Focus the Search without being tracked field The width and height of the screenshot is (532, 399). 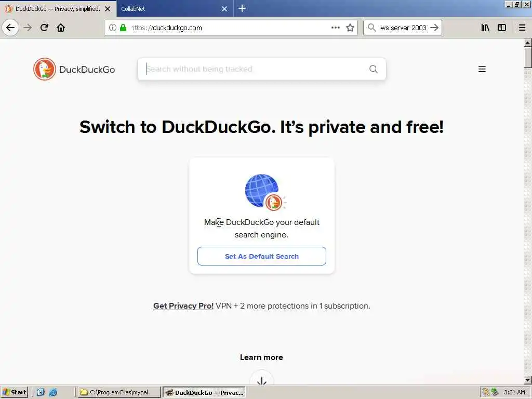point(256,69)
